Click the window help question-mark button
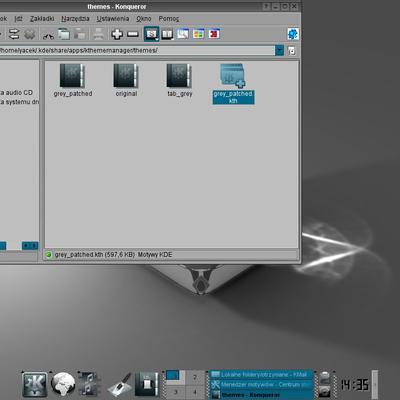The width and height of the screenshot is (400, 400). pos(266,6)
